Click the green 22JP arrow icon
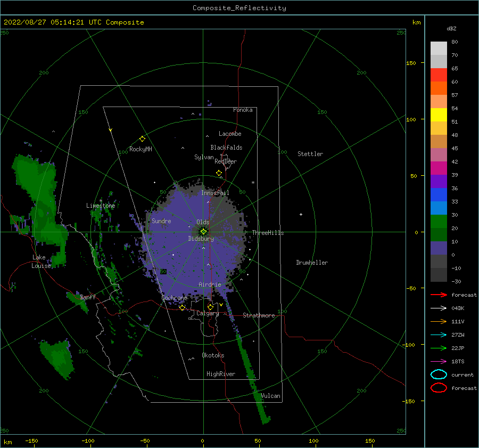The height and width of the screenshot is (448, 479). point(439,348)
